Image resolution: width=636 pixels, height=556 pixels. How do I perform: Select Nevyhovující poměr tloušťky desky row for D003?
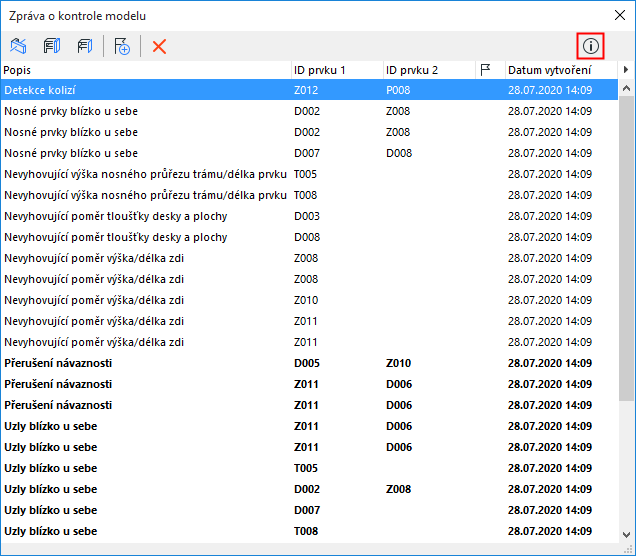point(309,216)
